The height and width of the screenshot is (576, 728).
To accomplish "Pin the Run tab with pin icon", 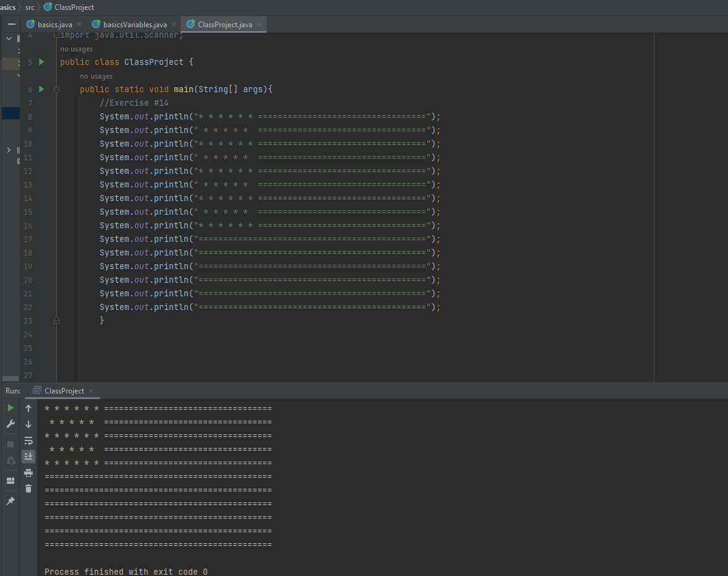I will click(11, 501).
